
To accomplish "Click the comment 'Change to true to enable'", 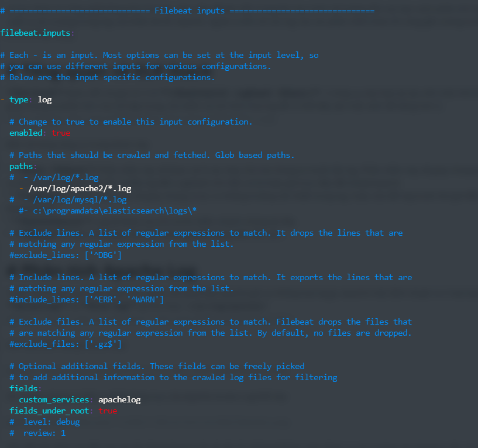I will tap(131, 122).
